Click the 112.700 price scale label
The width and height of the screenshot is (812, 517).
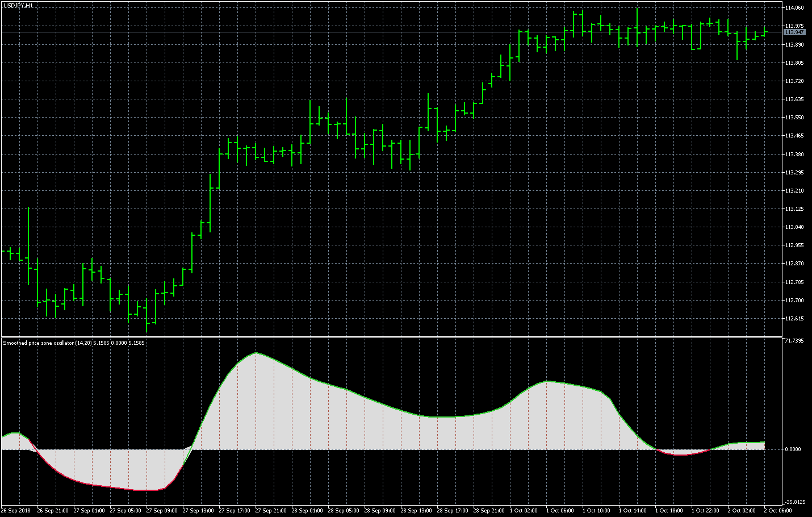click(x=794, y=301)
